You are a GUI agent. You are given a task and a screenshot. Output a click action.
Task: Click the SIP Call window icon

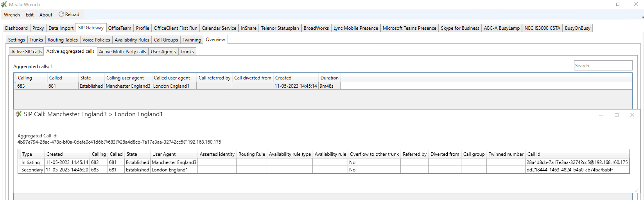click(x=18, y=114)
